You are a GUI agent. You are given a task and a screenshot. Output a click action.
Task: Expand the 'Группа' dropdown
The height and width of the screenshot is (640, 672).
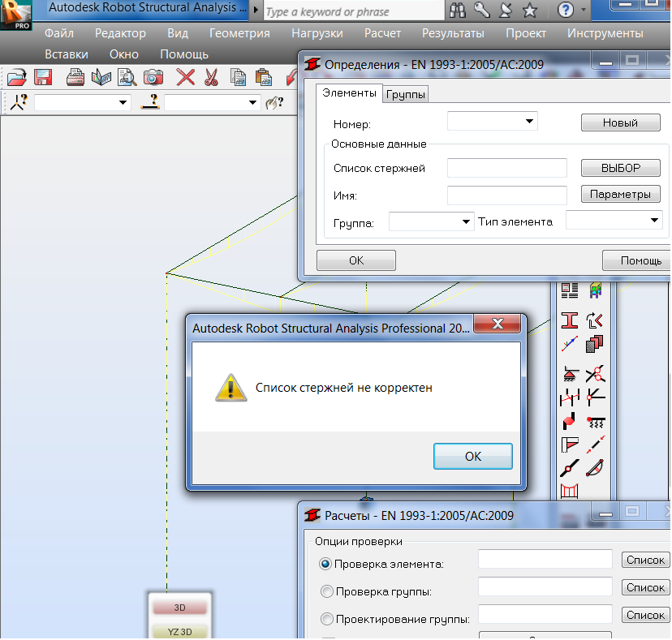pyautogui.click(x=466, y=221)
